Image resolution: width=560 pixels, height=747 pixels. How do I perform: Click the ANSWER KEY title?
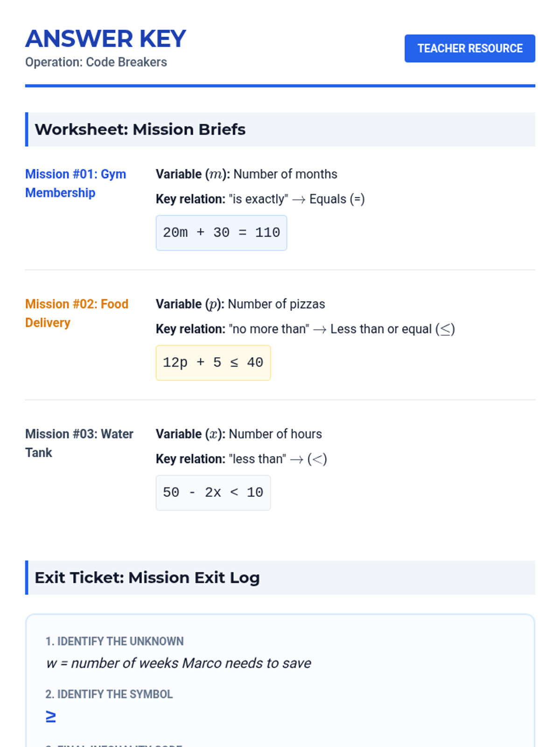click(106, 39)
